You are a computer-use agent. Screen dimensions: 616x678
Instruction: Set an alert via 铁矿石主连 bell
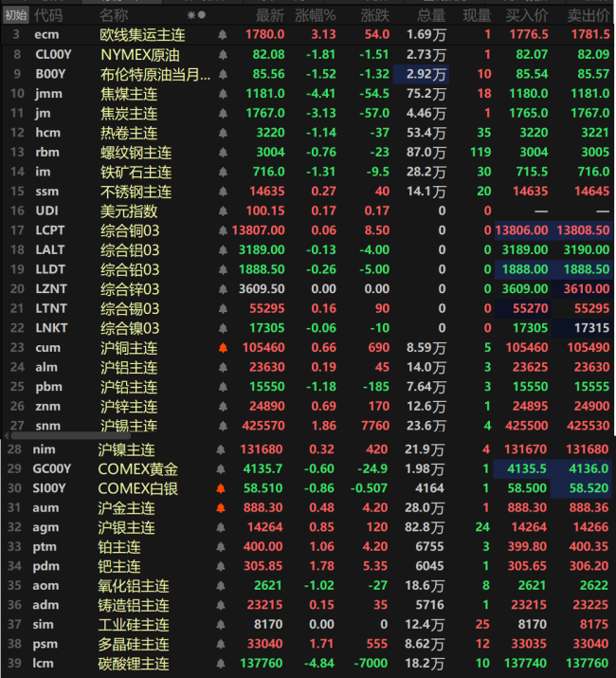(223, 172)
